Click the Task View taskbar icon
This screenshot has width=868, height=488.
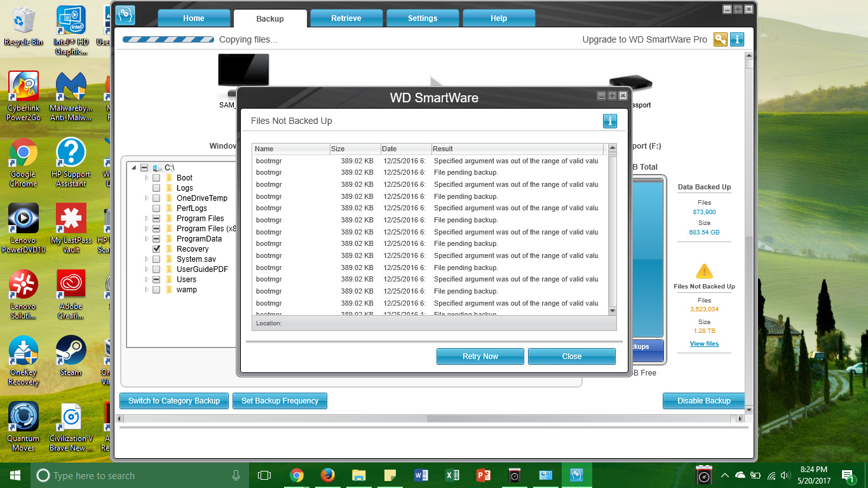point(264,475)
